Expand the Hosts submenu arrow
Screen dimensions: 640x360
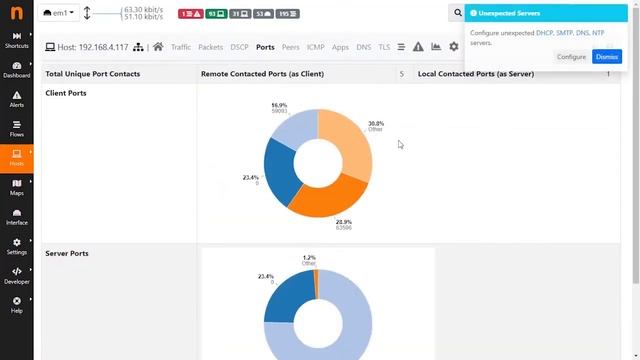(31, 152)
